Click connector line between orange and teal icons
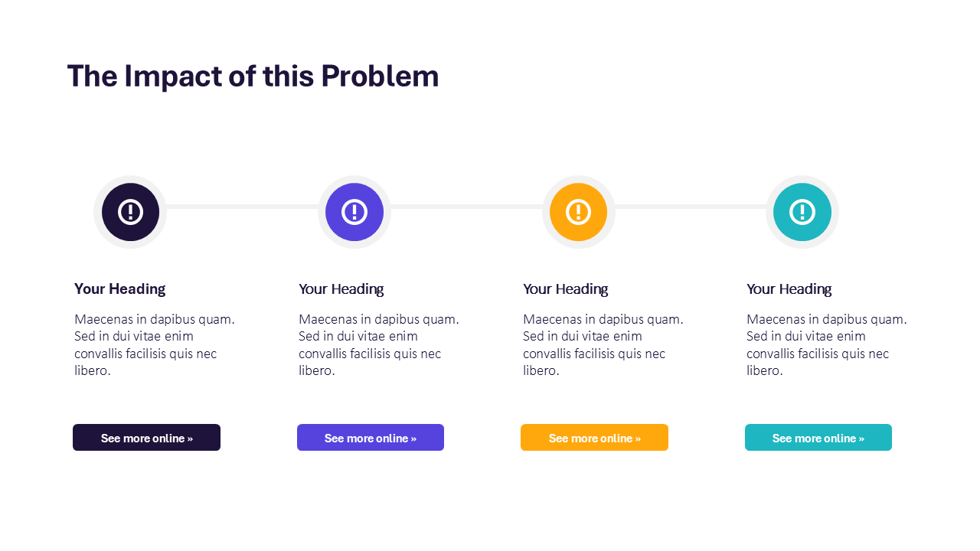Viewport: 980px width, 551px height. click(x=690, y=207)
